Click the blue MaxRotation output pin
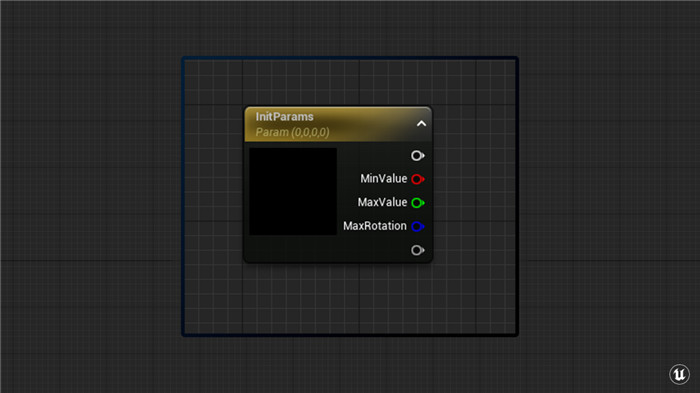The width and height of the screenshot is (700, 393). (417, 226)
